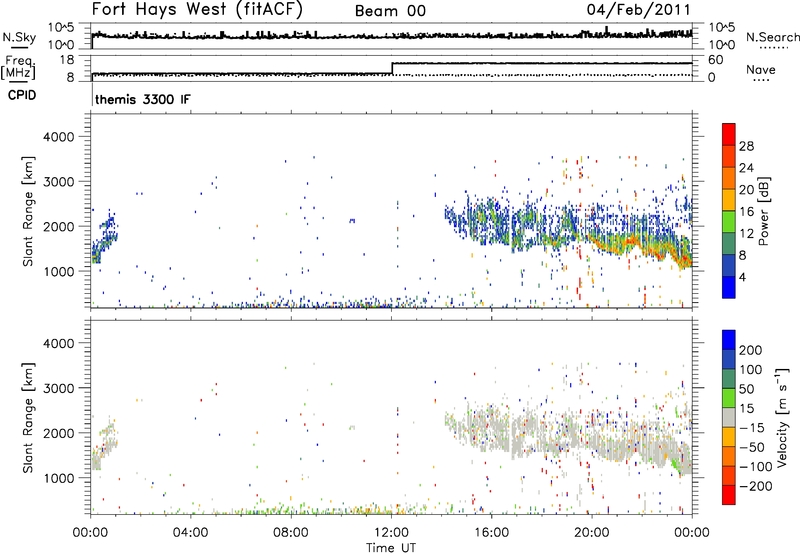This screenshot has width=800, height=554.
Task: Click the '4' label on the Power colorbar
Action: click(x=742, y=277)
